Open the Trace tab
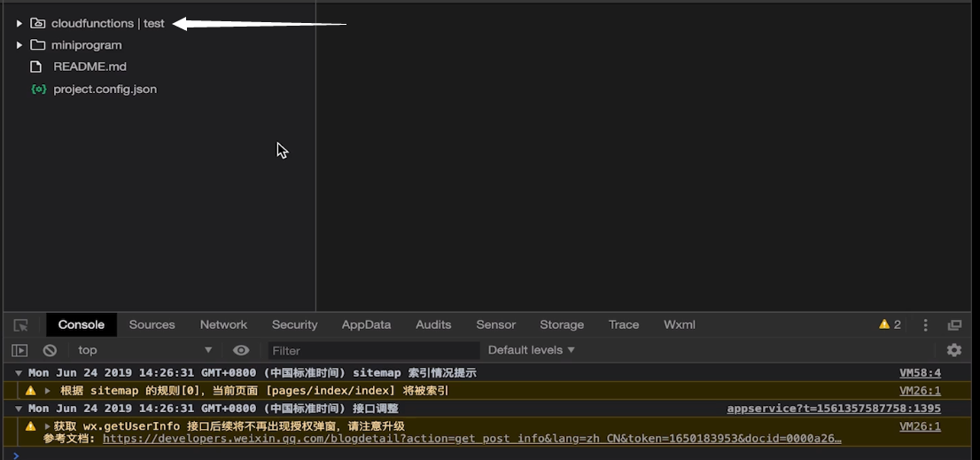The width and height of the screenshot is (980, 460). click(x=624, y=325)
